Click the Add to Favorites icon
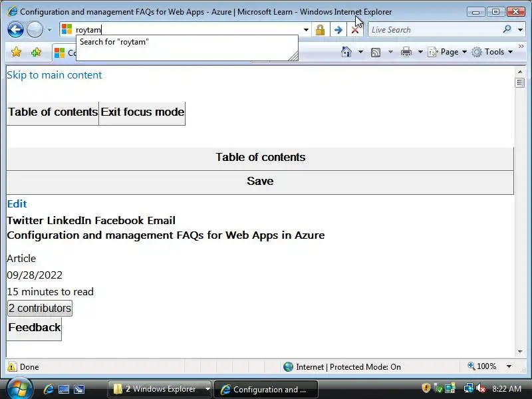 (x=36, y=53)
